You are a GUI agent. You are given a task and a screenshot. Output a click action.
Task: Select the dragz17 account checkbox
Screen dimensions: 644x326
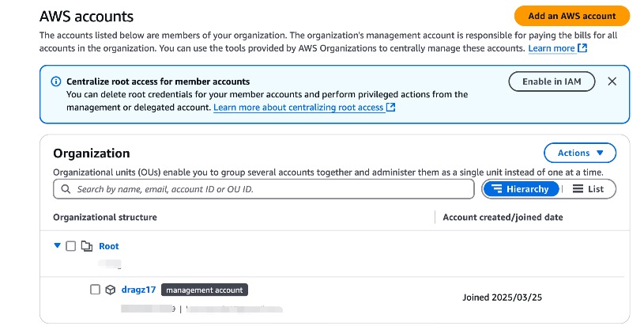pyautogui.click(x=95, y=290)
